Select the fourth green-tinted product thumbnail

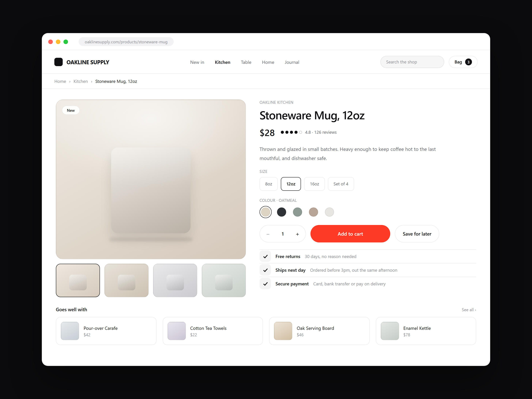(x=224, y=280)
